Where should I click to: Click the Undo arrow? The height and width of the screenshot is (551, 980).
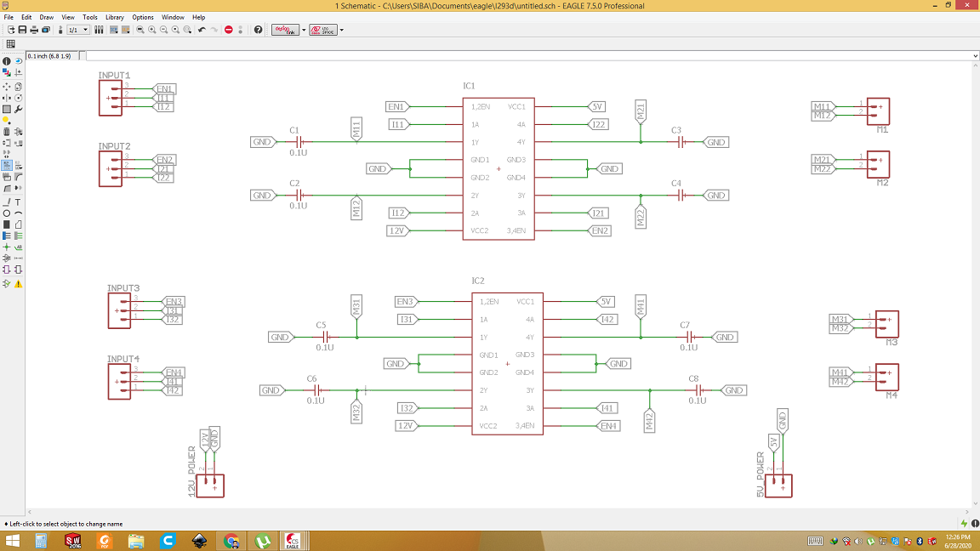click(202, 30)
